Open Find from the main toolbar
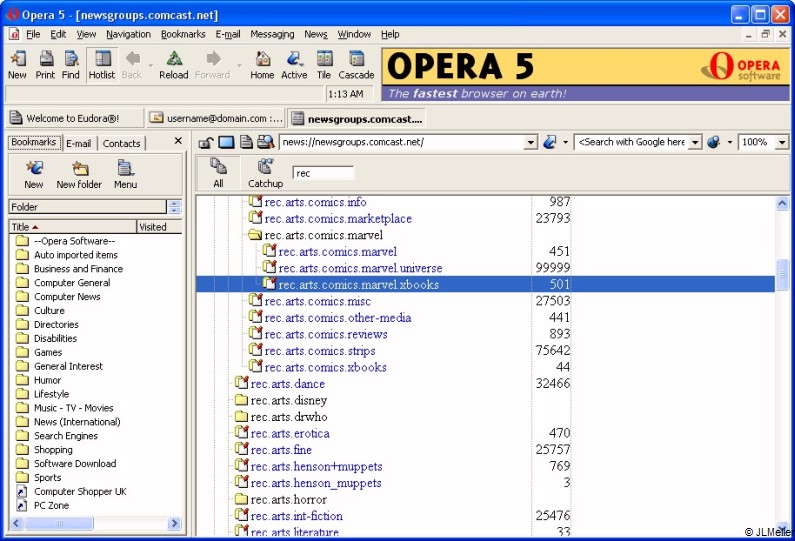This screenshot has height=541, width=795. coord(71,65)
